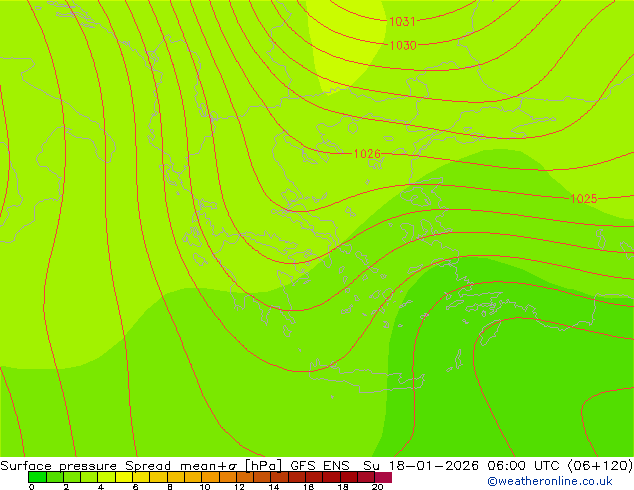
Task: Click the 1030 isobar label
Action: (403, 45)
